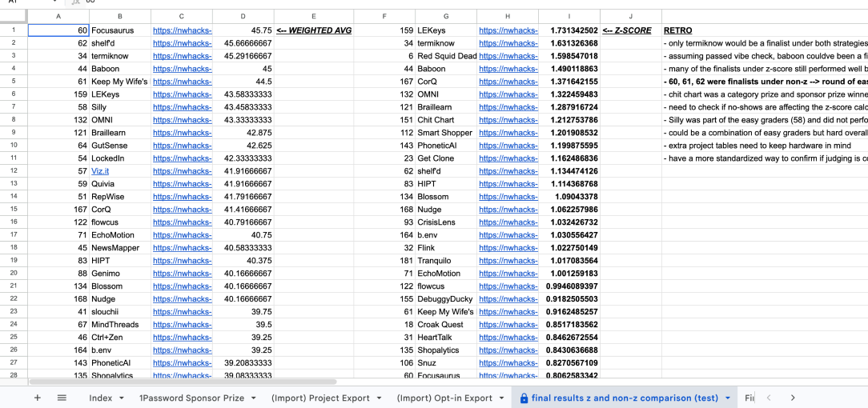Screen dimensions: 868x408
Task: Select column G header
Action: point(446,17)
